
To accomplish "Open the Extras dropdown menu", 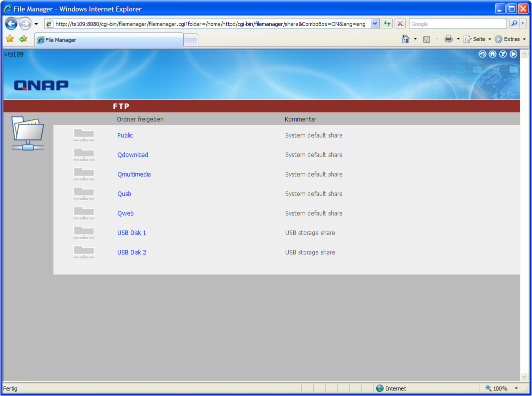I will click(x=510, y=39).
